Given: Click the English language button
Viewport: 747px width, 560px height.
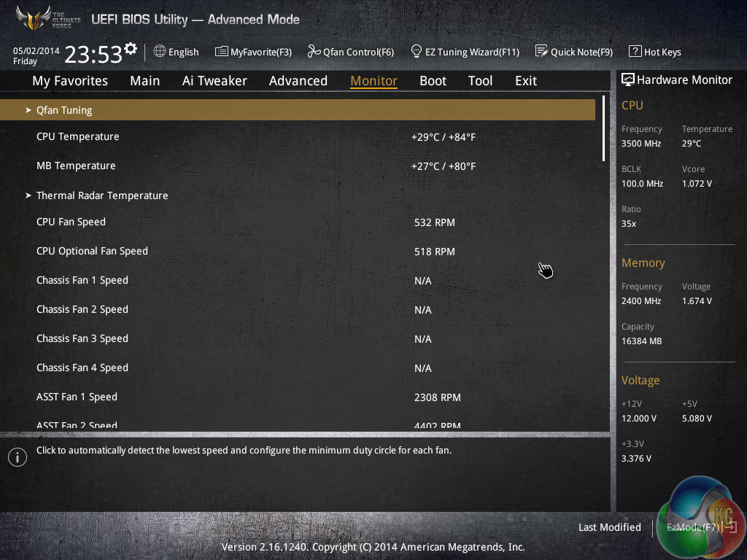Looking at the screenshot, I should [x=177, y=52].
